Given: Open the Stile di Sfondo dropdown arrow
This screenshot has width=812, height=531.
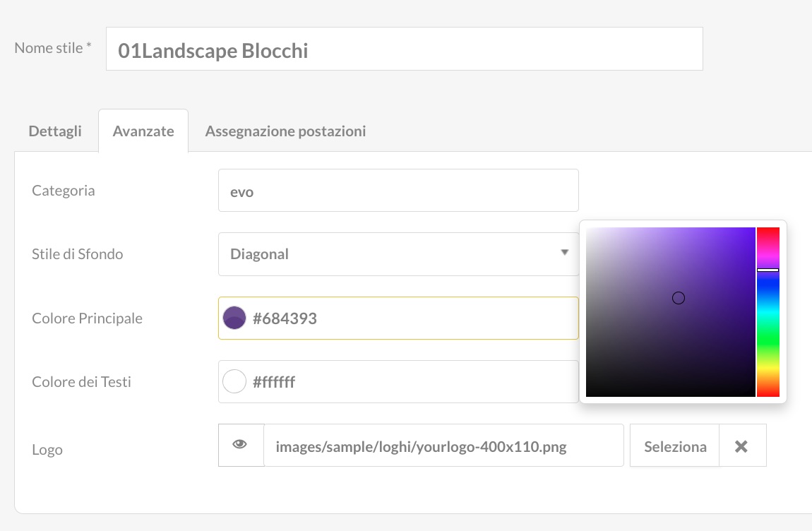Looking at the screenshot, I should (x=564, y=253).
